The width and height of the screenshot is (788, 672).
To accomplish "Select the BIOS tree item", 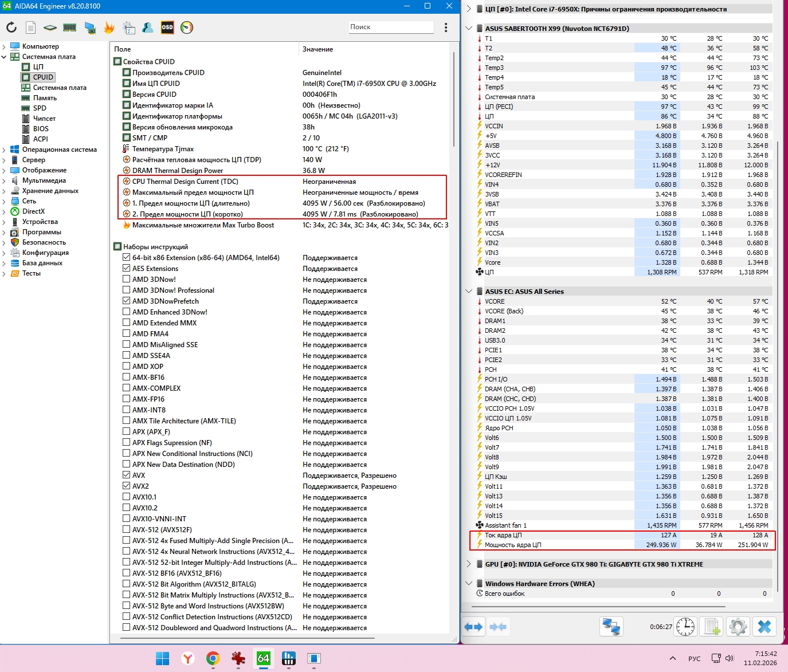I will (41, 129).
